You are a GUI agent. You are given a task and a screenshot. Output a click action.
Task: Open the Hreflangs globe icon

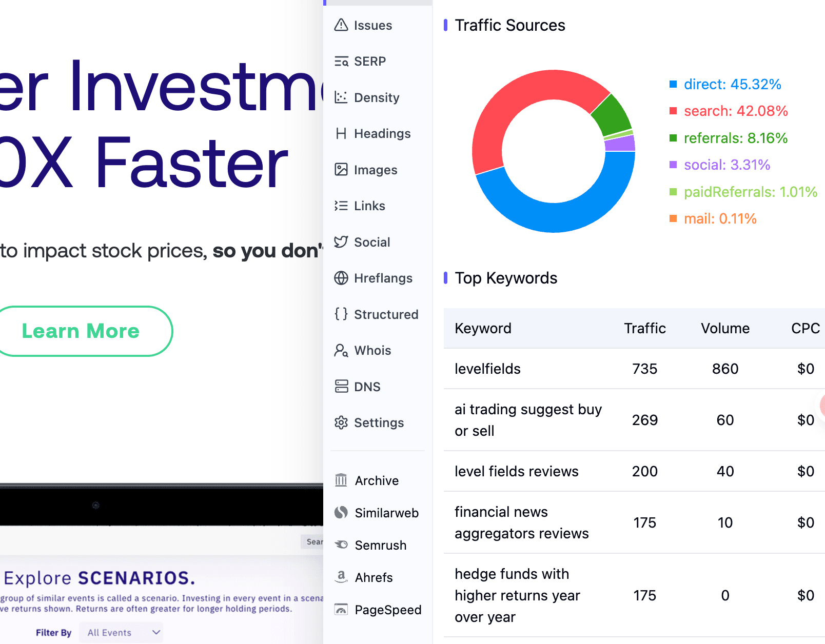341,278
